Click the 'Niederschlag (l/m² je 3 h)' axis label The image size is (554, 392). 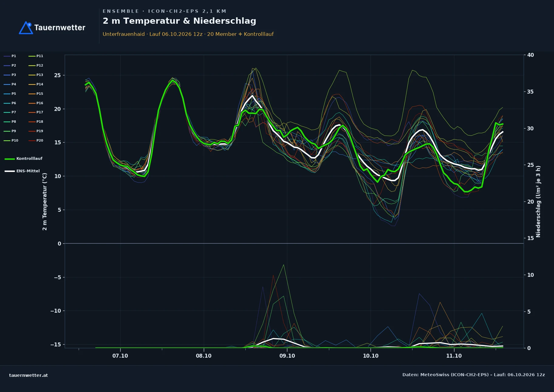tap(538, 201)
